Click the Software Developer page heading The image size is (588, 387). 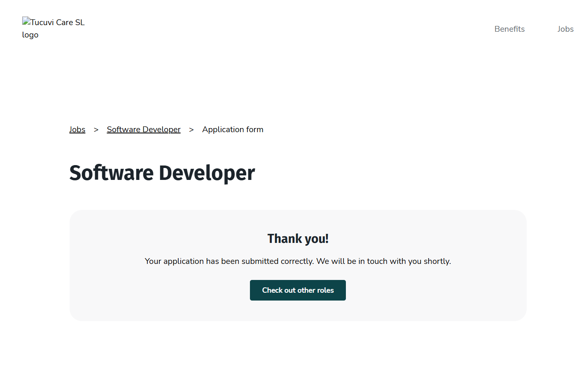pyautogui.click(x=162, y=173)
